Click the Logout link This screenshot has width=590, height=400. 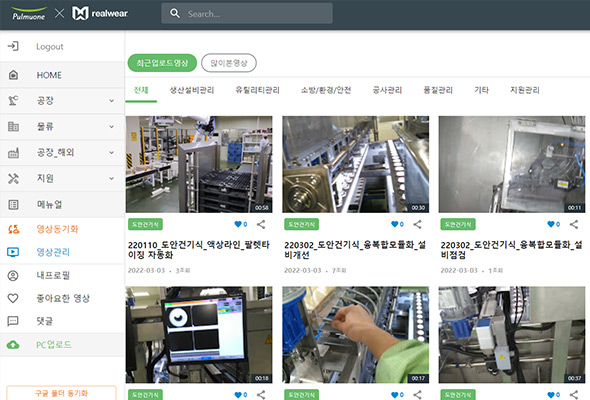pos(50,47)
